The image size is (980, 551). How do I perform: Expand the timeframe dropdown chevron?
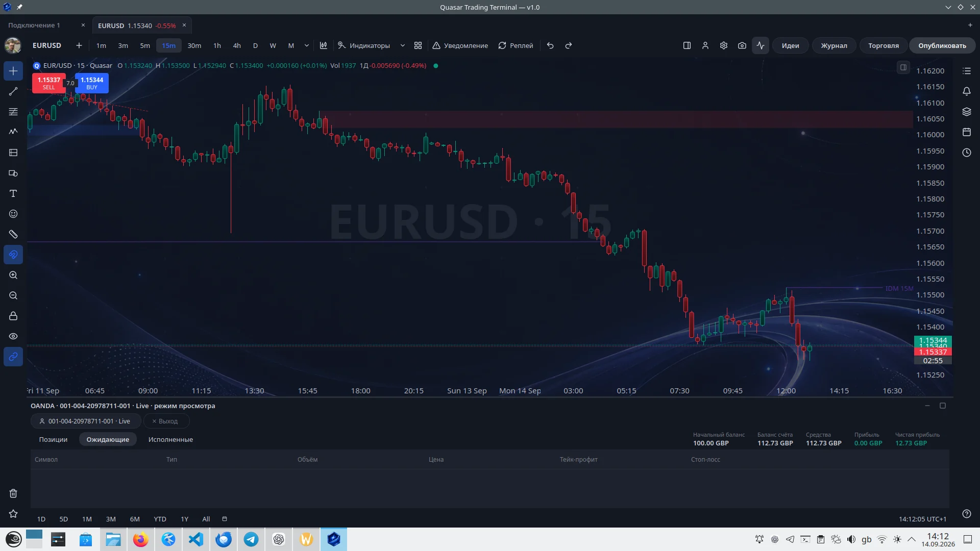click(307, 45)
